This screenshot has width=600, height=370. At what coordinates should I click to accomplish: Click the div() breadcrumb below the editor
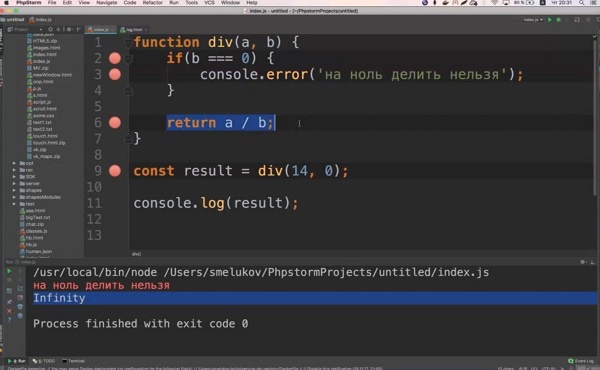click(x=136, y=254)
